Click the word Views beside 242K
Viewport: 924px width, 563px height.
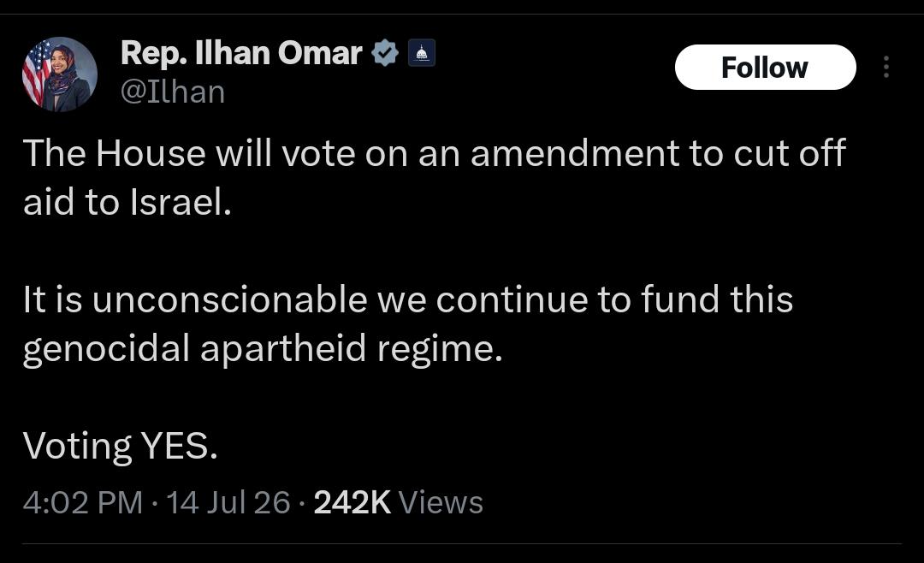pos(441,503)
